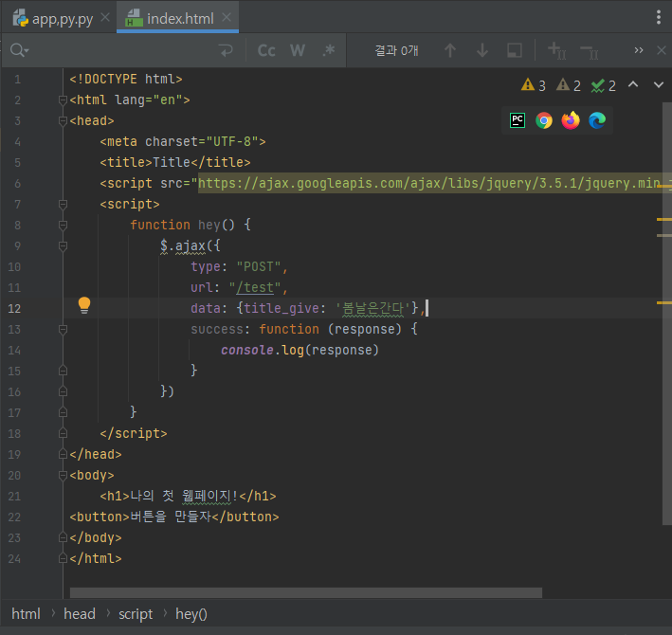Viewport: 672px width, 635px height.
Task: Click the button tag line 버튼을 만들자
Action: [x=174, y=517]
